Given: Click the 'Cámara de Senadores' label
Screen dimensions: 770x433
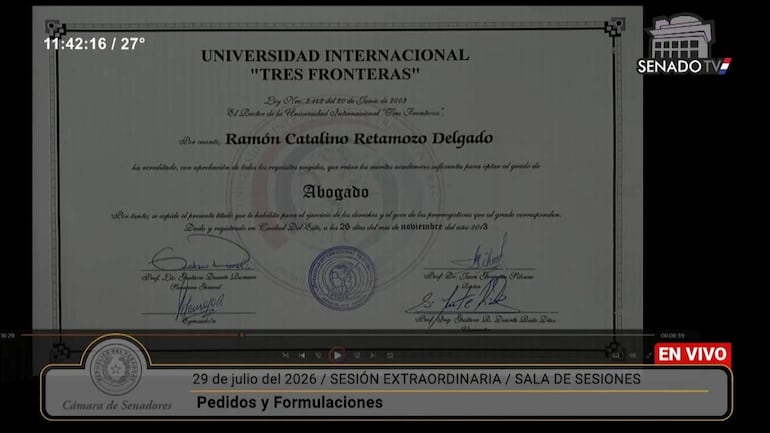Looking at the screenshot, I should pyautogui.click(x=117, y=405).
